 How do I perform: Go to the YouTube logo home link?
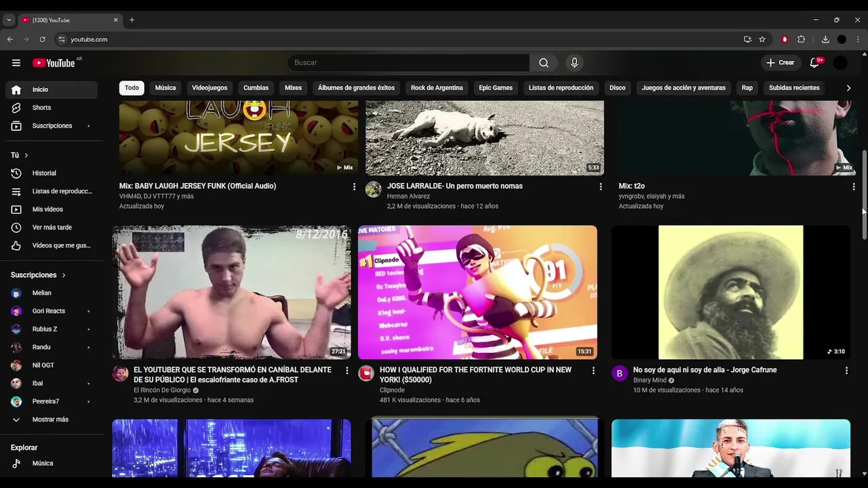(54, 63)
